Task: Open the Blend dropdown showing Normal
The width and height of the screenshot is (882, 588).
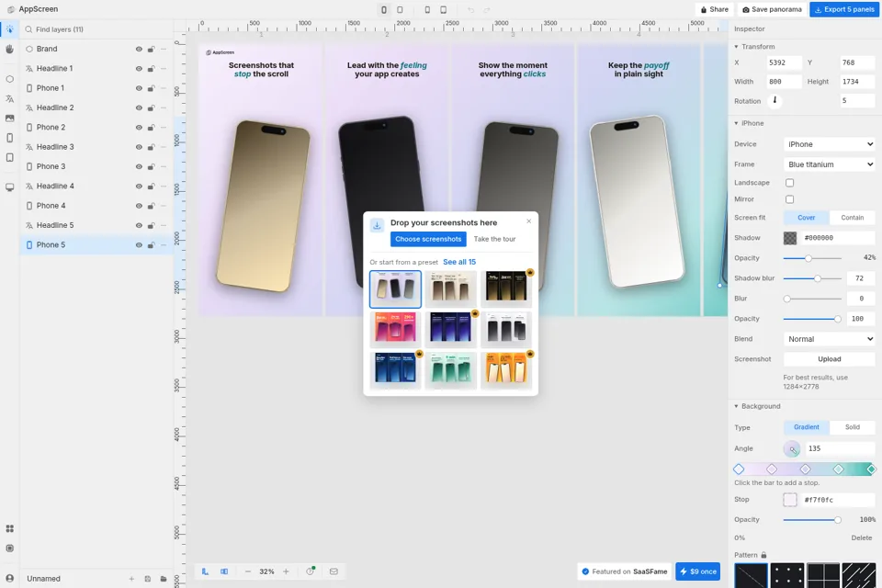Action: 829,339
